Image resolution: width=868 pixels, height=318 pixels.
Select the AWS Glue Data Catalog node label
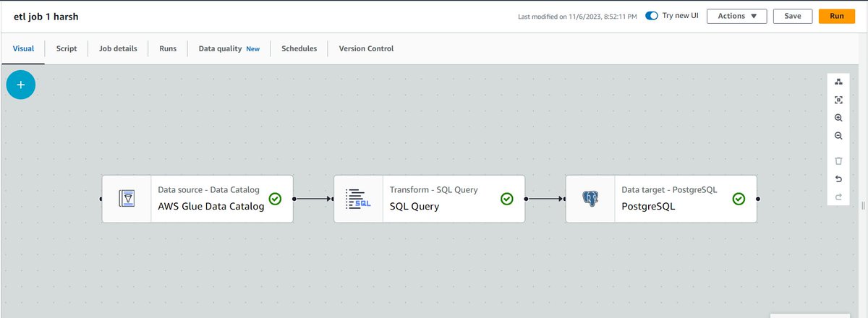[x=211, y=207]
